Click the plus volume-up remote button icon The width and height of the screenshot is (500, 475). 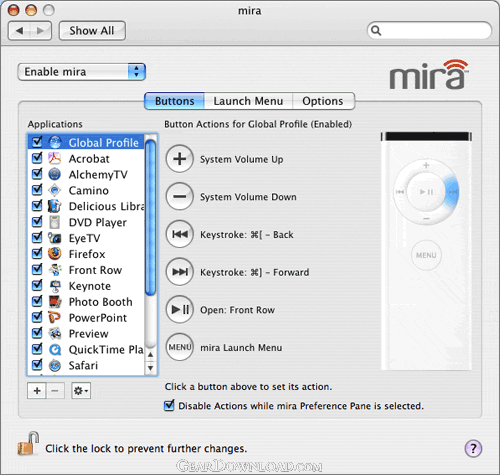click(x=180, y=159)
